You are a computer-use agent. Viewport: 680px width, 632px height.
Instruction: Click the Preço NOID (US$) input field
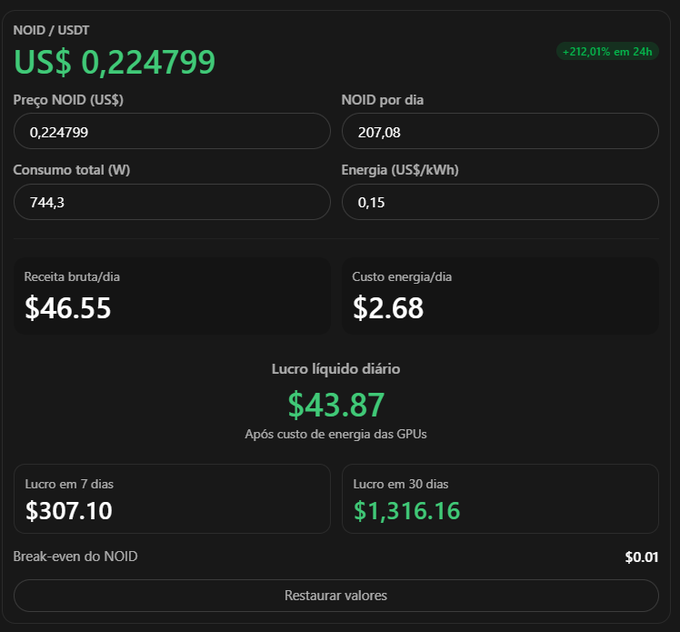pyautogui.click(x=172, y=131)
